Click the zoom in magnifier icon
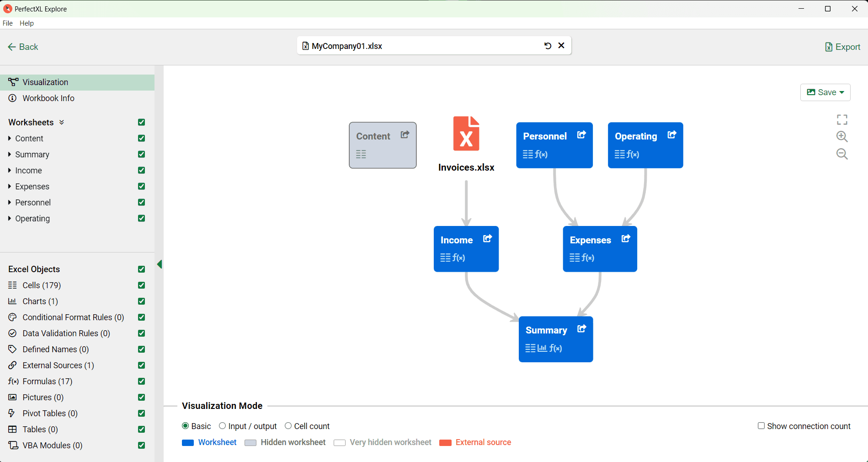868x462 pixels. tap(841, 136)
